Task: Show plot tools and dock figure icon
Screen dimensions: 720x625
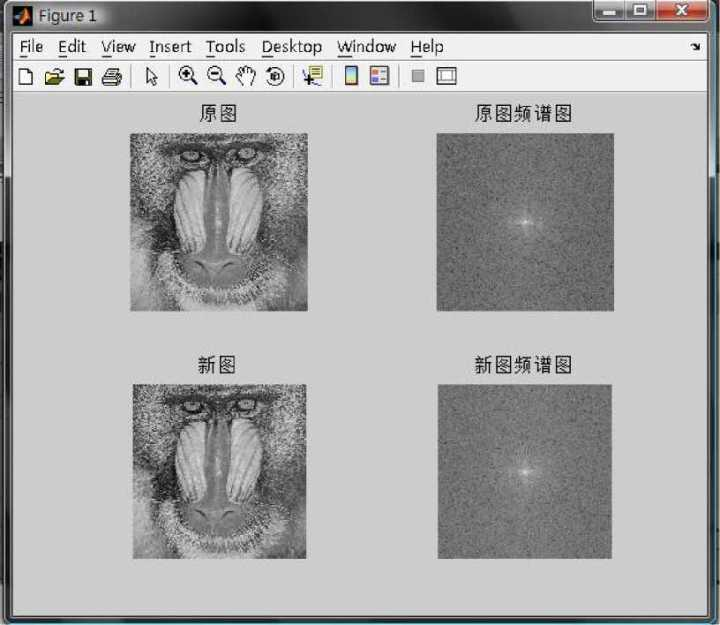Action: pyautogui.click(x=446, y=76)
